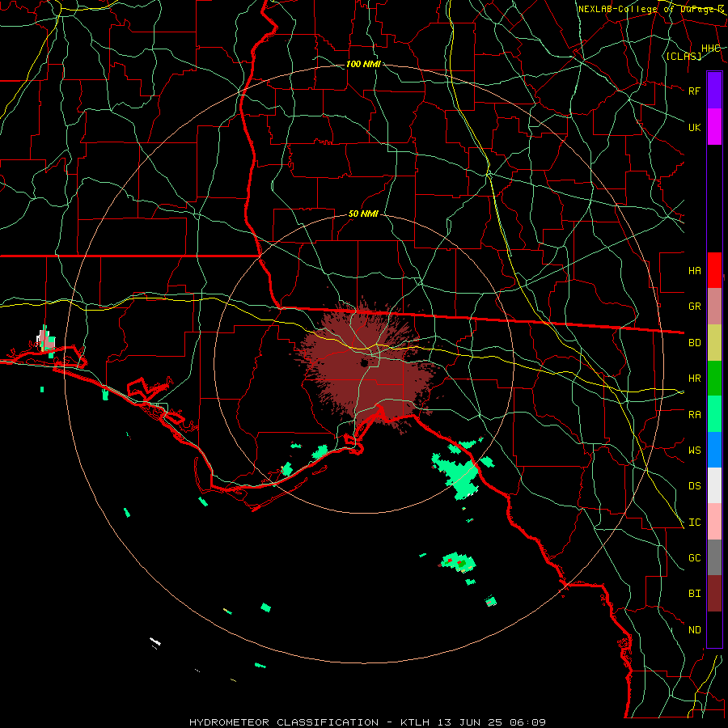This screenshot has width=728, height=728.
Task: Select the IC pink legend swatch
Action: click(x=714, y=522)
